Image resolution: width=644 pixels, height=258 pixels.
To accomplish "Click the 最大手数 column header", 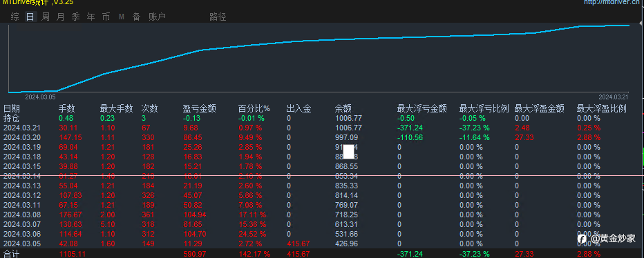I will point(117,109).
